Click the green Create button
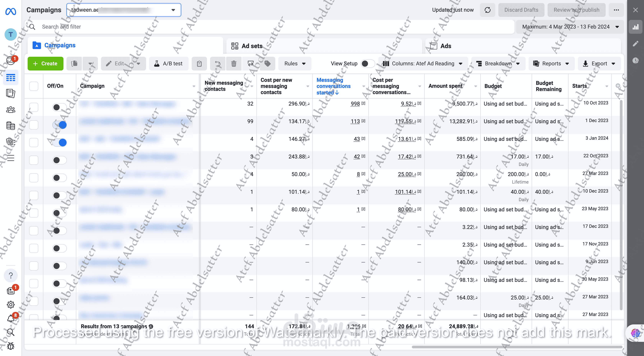The image size is (644, 356). [45, 63]
